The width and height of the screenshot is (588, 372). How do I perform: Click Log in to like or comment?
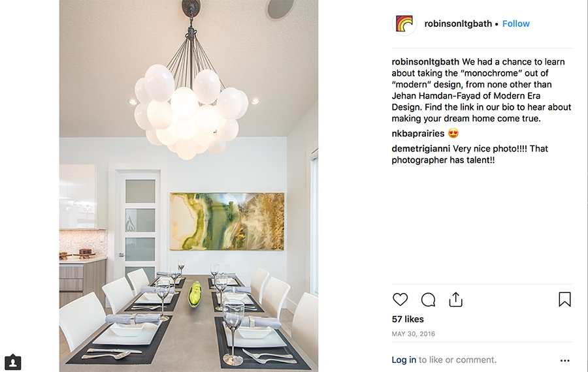coord(404,360)
